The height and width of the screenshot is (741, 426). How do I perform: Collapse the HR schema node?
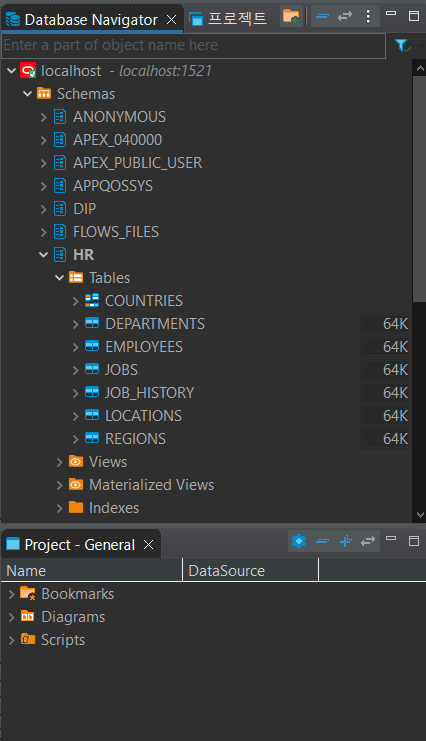(x=43, y=255)
